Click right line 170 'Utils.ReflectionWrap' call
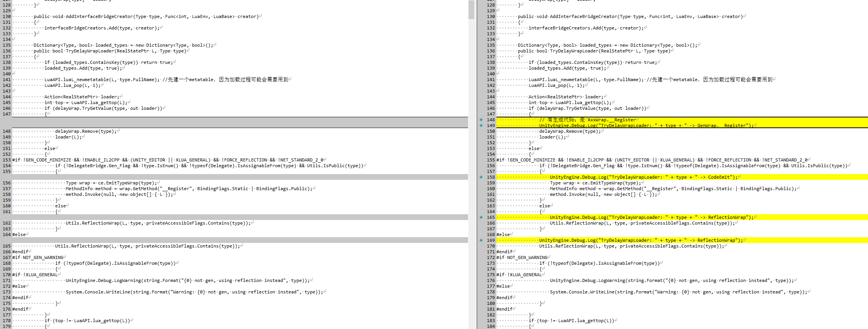 coord(632,246)
